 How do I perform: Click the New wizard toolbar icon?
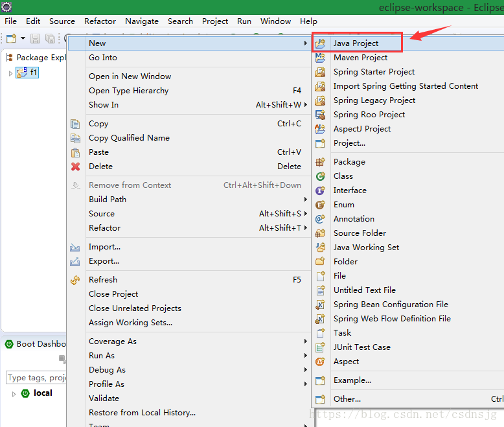[x=12, y=39]
